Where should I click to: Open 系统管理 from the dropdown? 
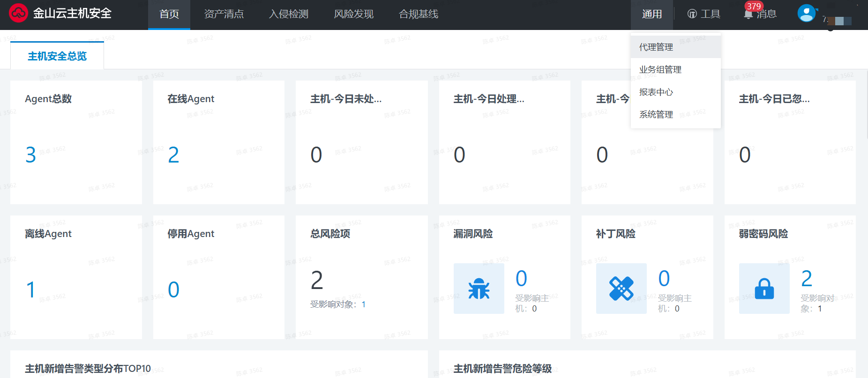656,114
